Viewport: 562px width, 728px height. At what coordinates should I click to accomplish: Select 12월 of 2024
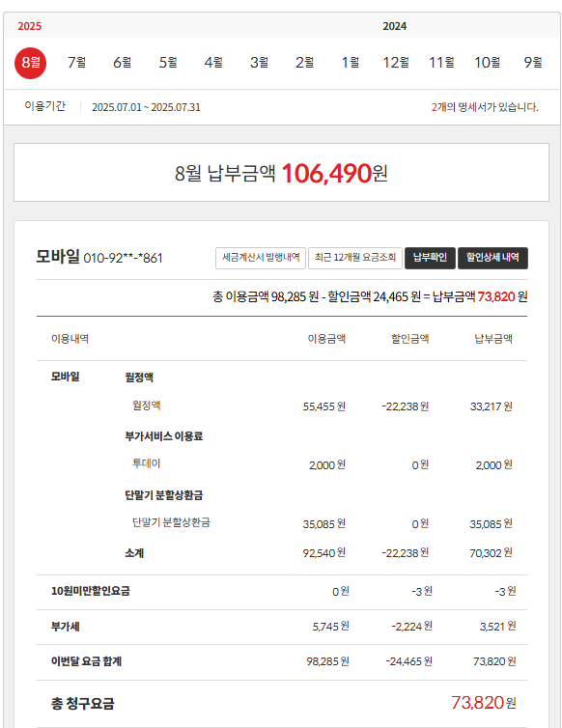[x=396, y=62]
